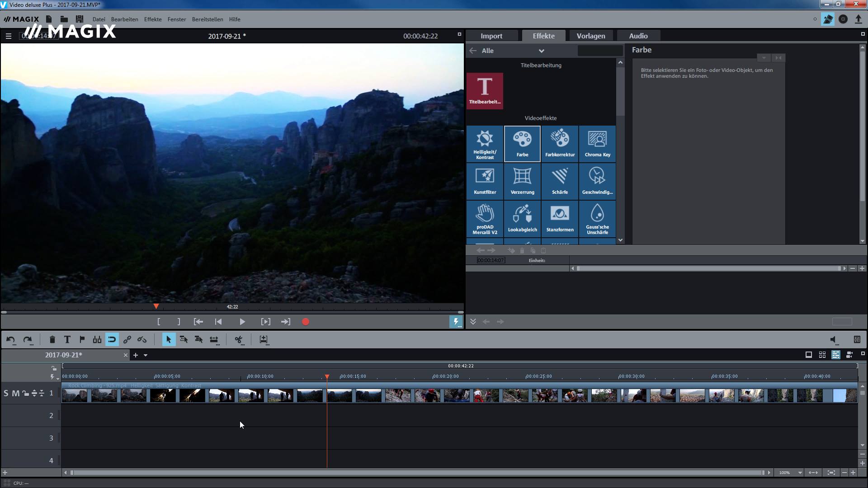Open the Helligkeit/Kontrast effect
The height and width of the screenshot is (488, 868).
pos(485,144)
